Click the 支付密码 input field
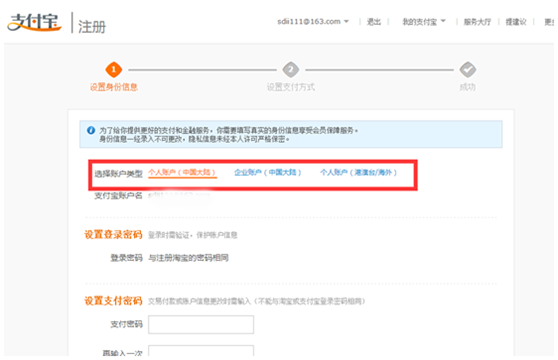Viewport: 558px width, 360px height. [201, 324]
